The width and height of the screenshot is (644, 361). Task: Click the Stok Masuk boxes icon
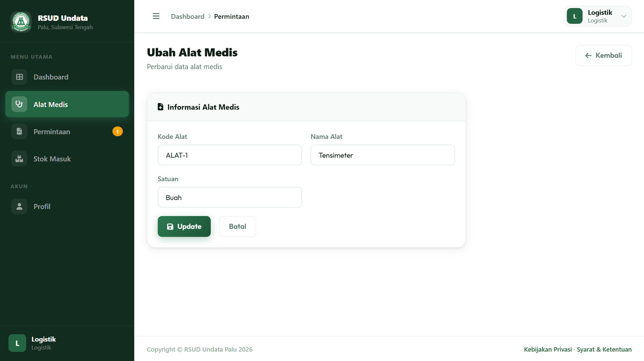pyautogui.click(x=19, y=159)
